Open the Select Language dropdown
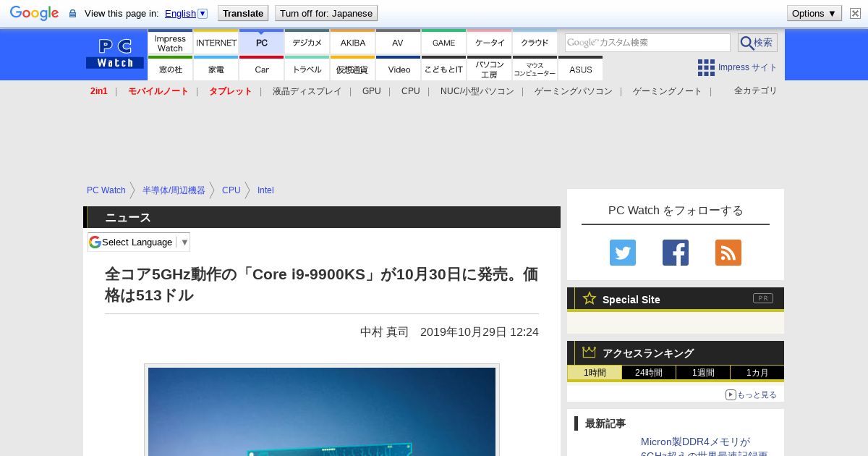This screenshot has width=868, height=456. coord(139,242)
